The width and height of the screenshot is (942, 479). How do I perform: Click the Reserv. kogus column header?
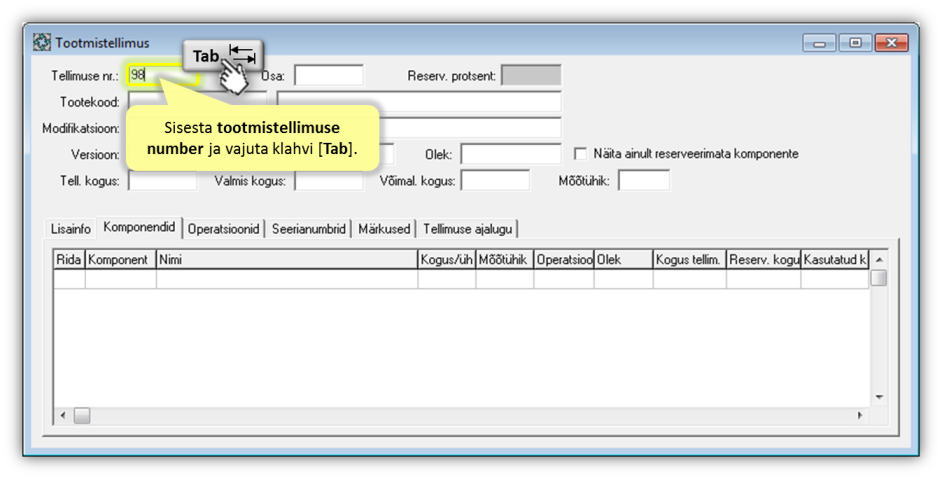pyautogui.click(x=764, y=260)
